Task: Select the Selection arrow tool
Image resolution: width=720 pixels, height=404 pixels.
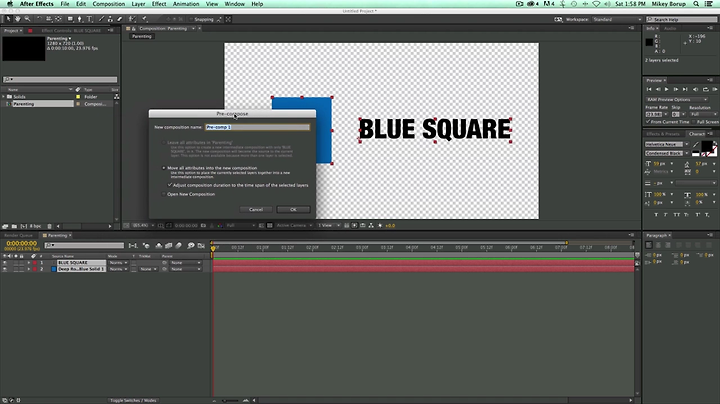Action: tap(8, 19)
